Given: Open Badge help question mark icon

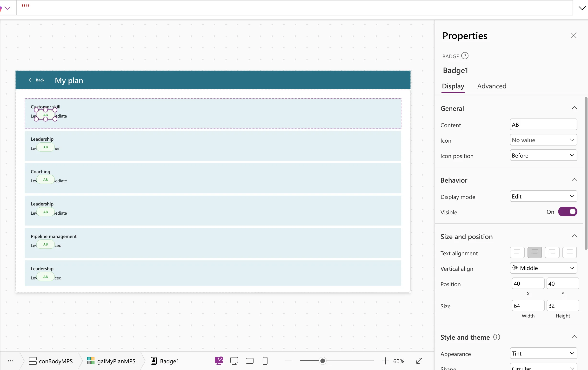Looking at the screenshot, I should 465,56.
